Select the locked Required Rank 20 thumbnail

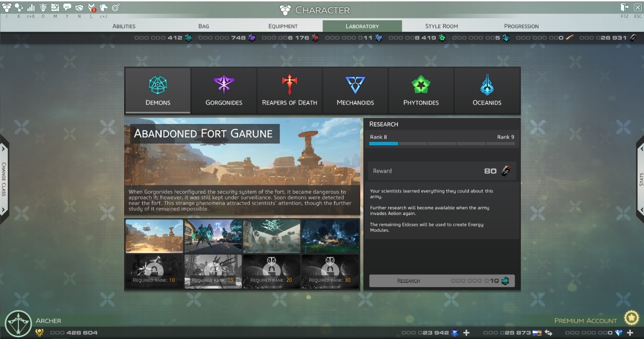pyautogui.click(x=271, y=271)
